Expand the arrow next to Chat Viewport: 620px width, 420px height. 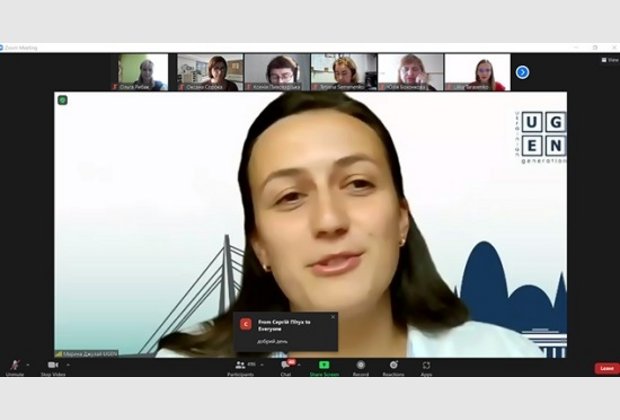[x=299, y=365]
